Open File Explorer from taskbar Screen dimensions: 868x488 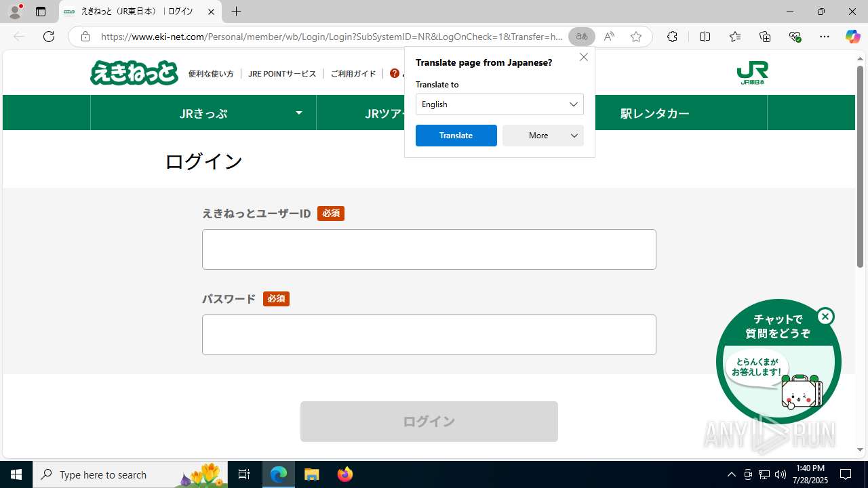pyautogui.click(x=312, y=474)
